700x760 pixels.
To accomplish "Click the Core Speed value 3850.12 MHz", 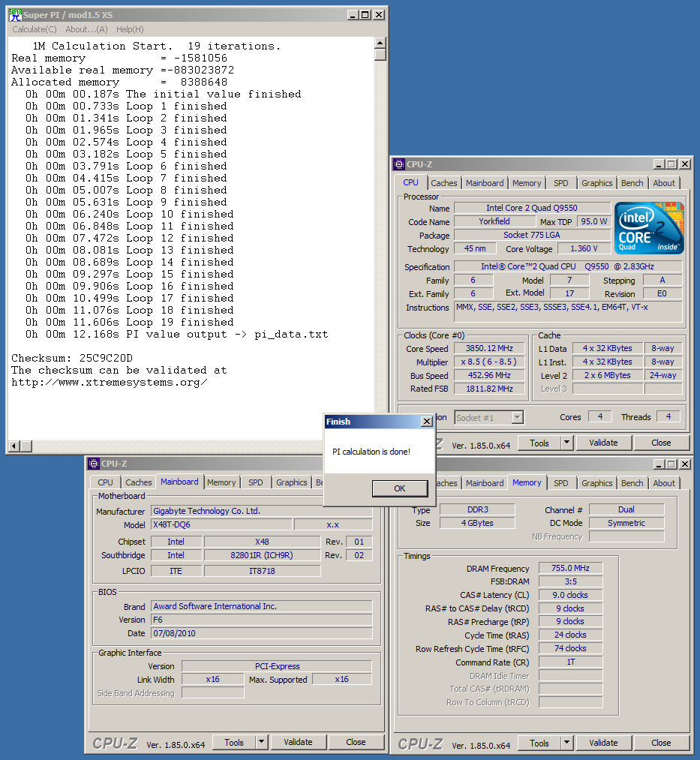I will (490, 349).
